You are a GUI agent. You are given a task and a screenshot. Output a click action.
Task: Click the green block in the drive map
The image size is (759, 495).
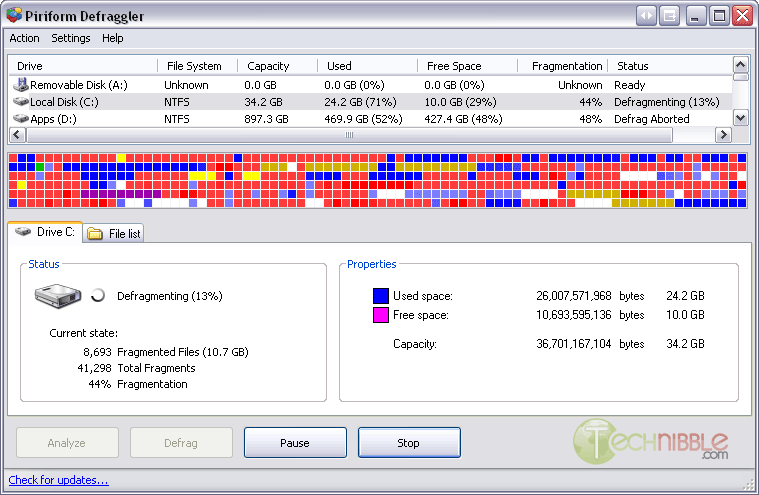click(40, 167)
